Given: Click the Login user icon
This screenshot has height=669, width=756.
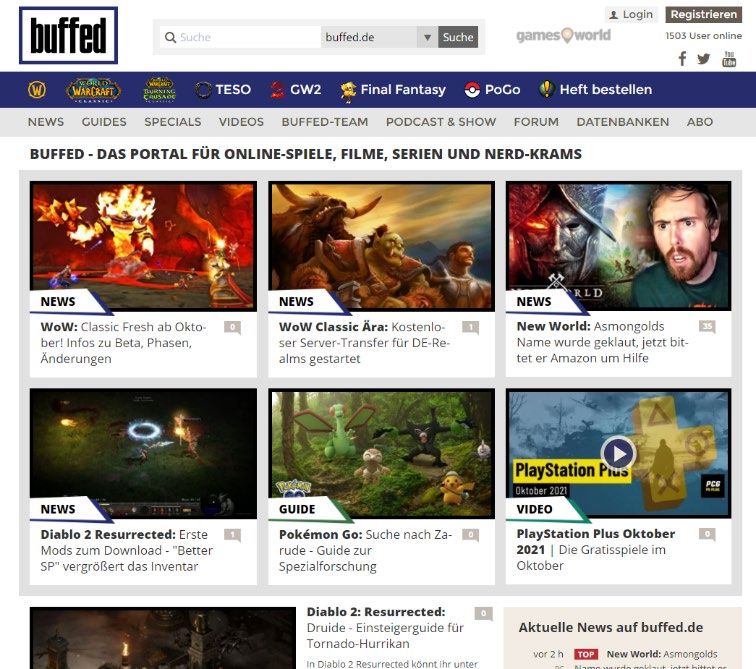Looking at the screenshot, I should click(x=613, y=15).
